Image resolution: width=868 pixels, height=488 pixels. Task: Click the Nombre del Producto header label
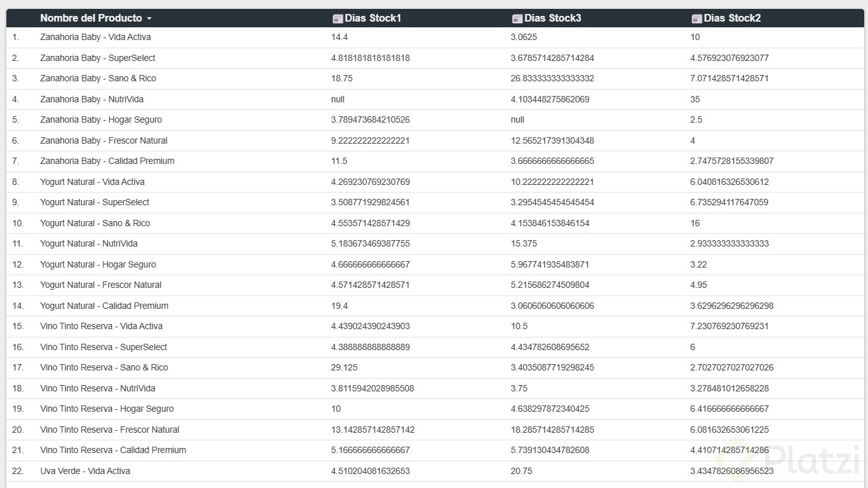[91, 18]
